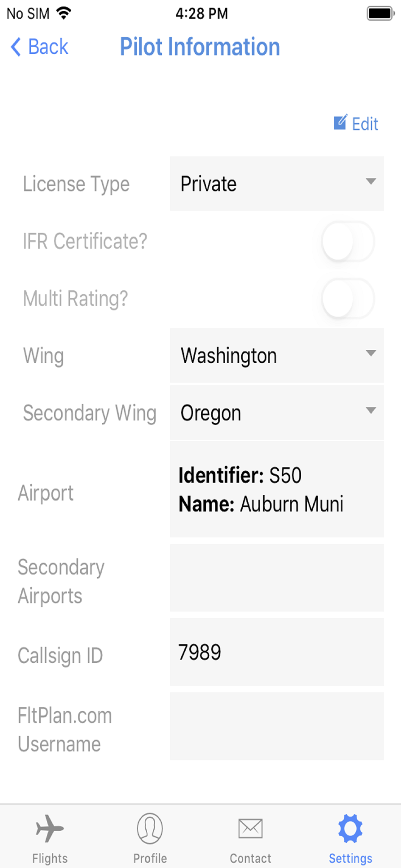Image resolution: width=401 pixels, height=868 pixels.
Task: Open Secondary Wing dropdown showing Oregon
Action: [277, 413]
